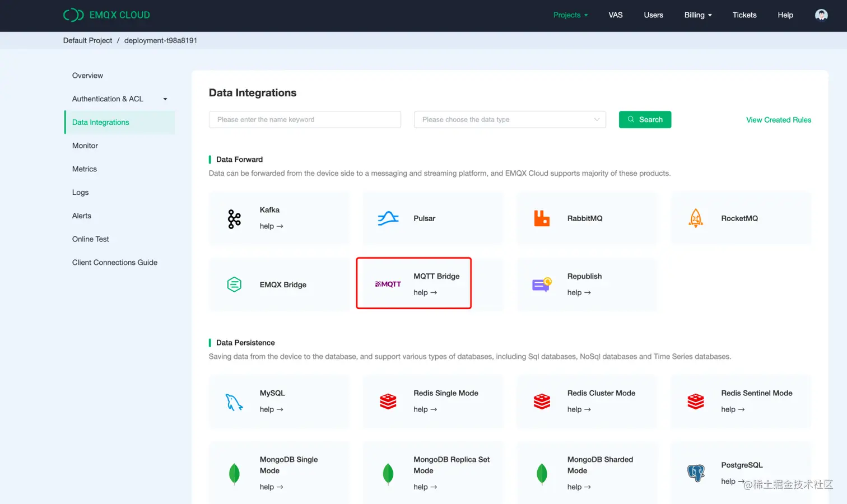Click deployment-t98a8191 breadcrumb

pyautogui.click(x=161, y=40)
